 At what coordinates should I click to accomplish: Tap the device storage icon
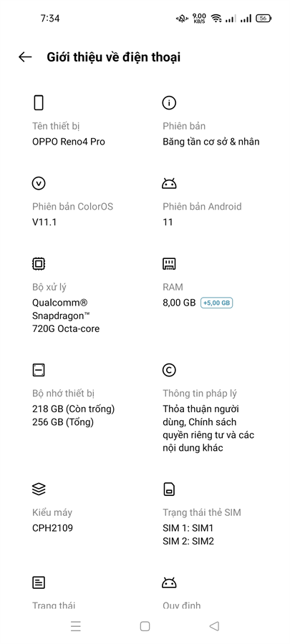(39, 370)
